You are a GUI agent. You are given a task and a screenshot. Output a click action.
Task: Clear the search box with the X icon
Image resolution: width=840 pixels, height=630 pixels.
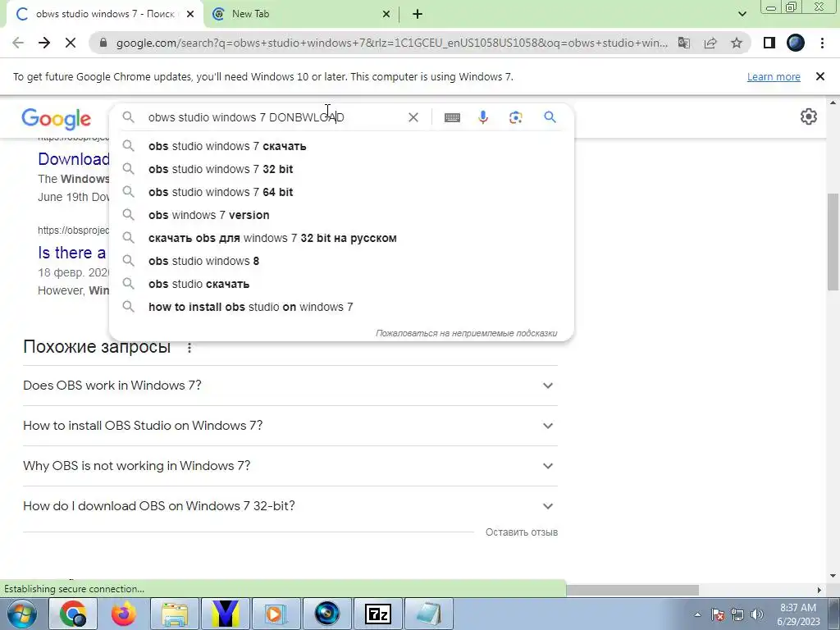(413, 117)
